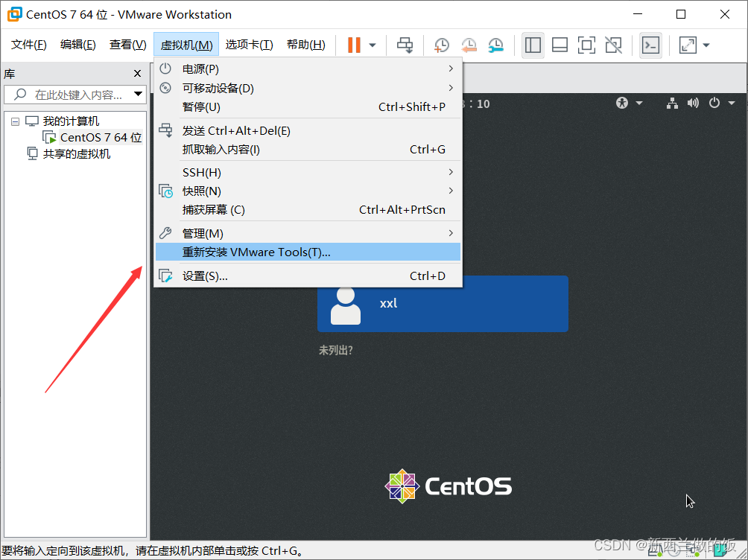Choose 捕获屏幕 (C) entry
The image size is (748, 560).
pyautogui.click(x=308, y=210)
